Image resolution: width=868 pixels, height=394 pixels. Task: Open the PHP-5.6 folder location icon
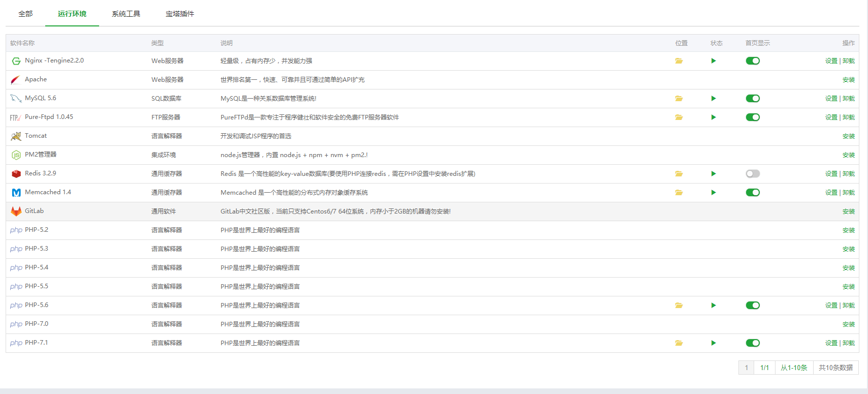[679, 306]
